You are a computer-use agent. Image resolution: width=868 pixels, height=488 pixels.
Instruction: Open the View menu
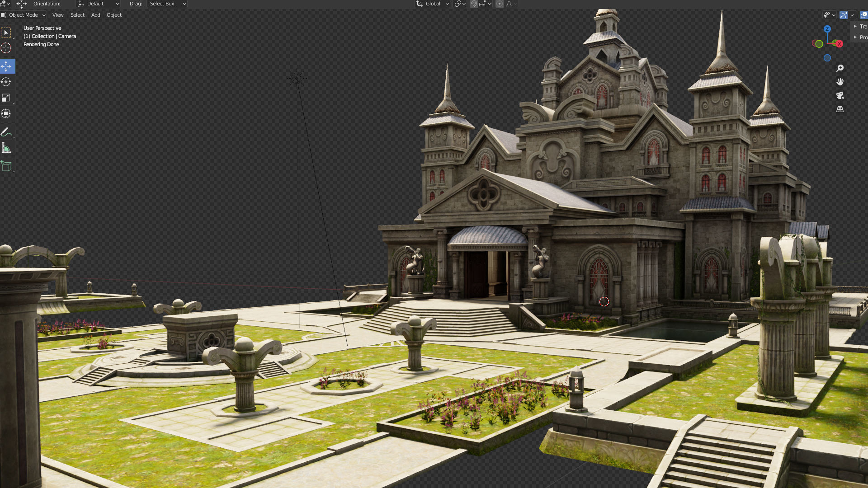(x=58, y=15)
